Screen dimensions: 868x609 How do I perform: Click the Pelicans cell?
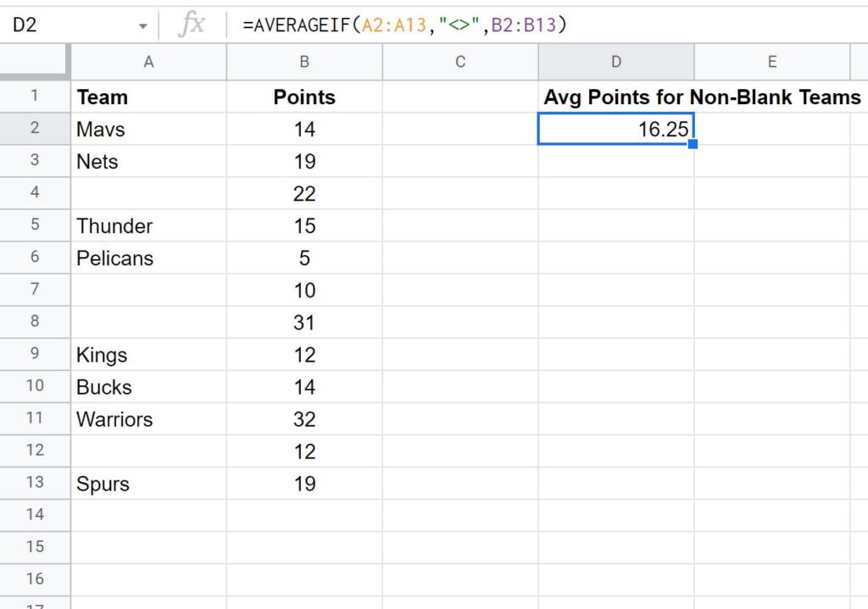(149, 257)
